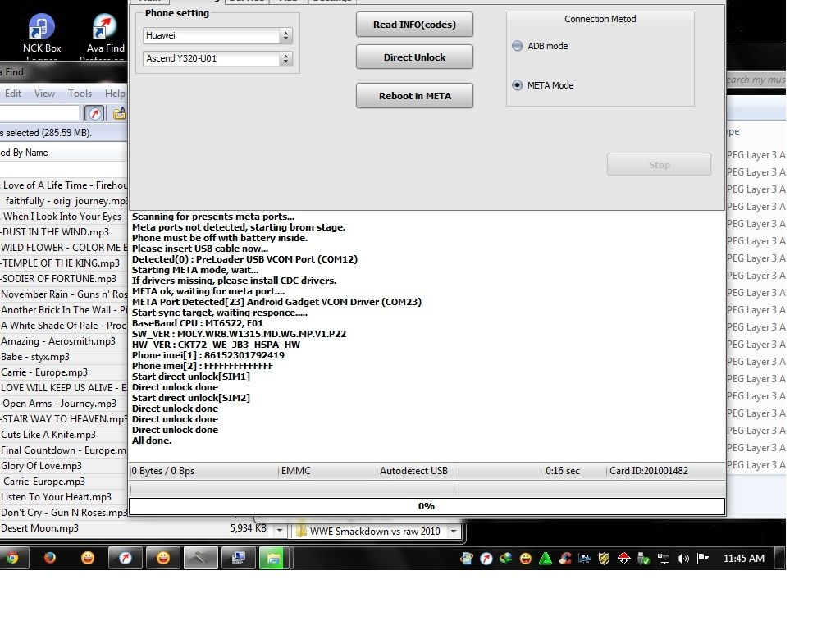Image resolution: width=840 pixels, height=630 pixels.
Task: Click the Reboot in META button
Action: tap(414, 96)
